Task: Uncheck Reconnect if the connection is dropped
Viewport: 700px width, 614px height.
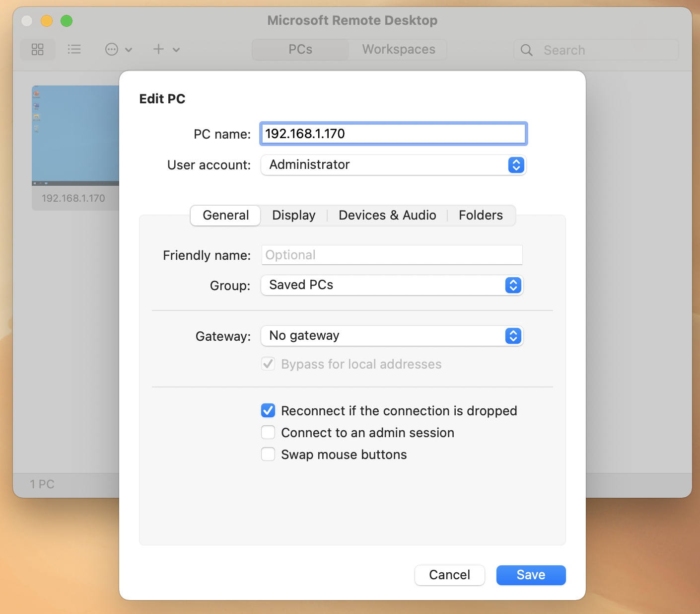Action: click(268, 410)
